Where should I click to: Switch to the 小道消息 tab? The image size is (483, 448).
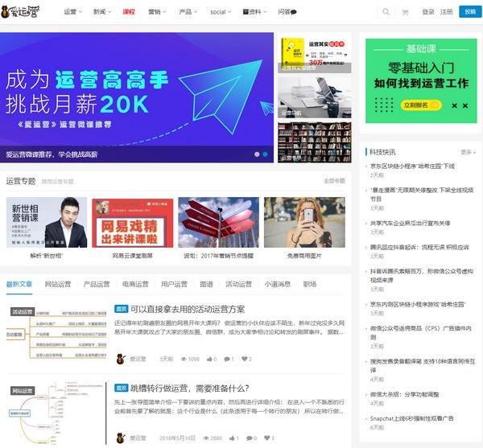click(278, 284)
